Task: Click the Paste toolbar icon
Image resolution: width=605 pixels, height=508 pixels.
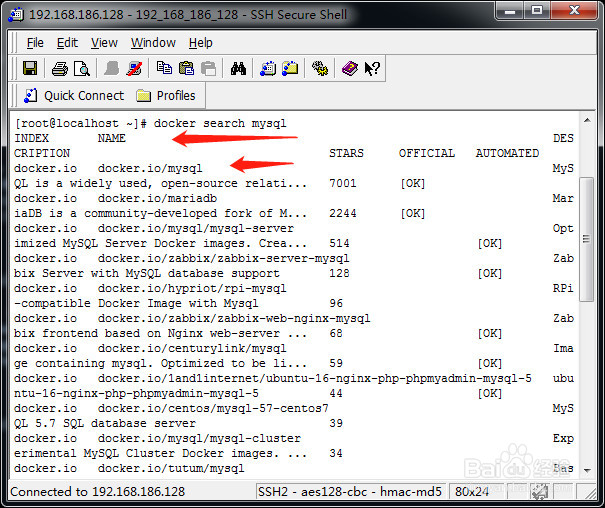Action: pyautogui.click(x=186, y=68)
